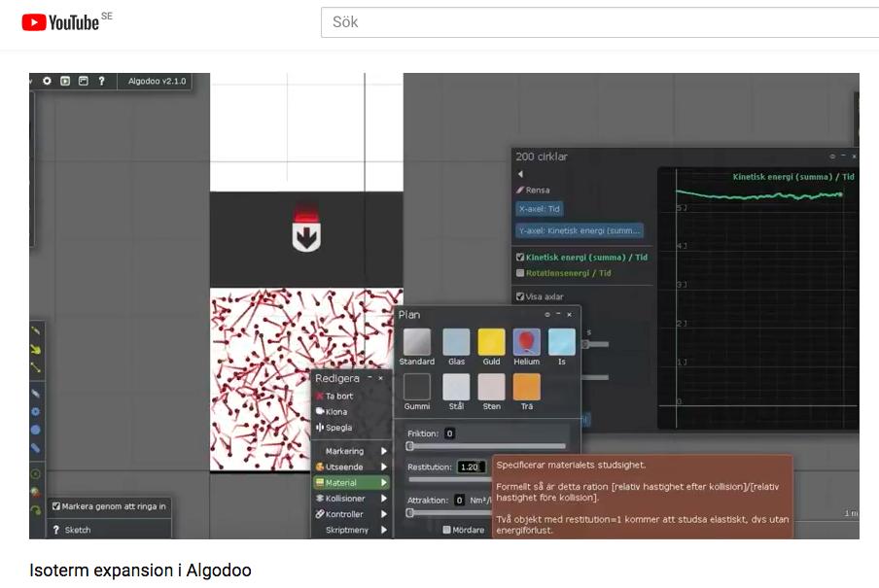Viewport: 879px width, 588px height.
Task: Click the Friktion slider handle
Action: coord(409,446)
